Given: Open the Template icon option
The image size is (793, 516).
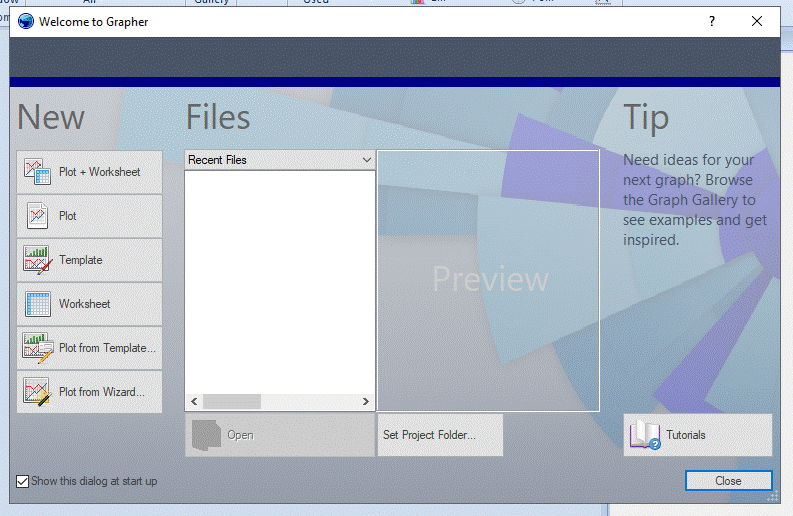Looking at the screenshot, I should pyautogui.click(x=38, y=260).
